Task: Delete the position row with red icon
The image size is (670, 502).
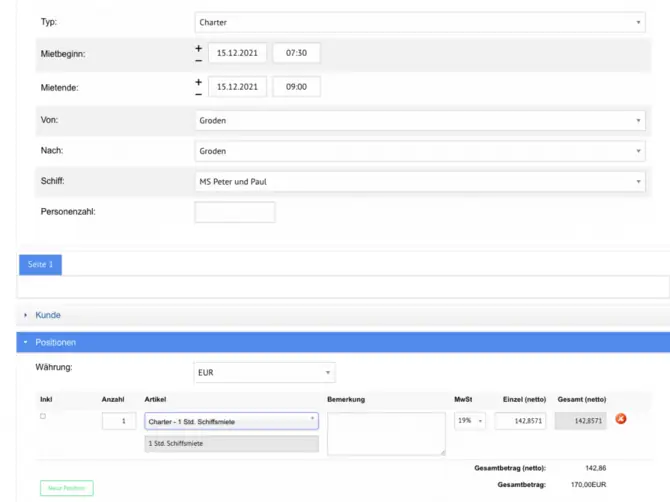Action: [620, 419]
